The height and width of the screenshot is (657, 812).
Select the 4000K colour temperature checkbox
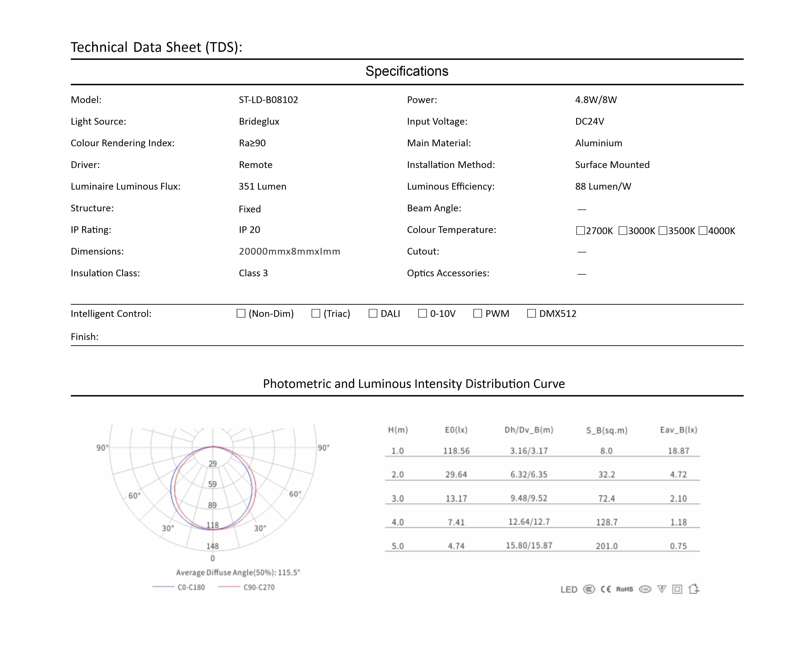click(703, 230)
